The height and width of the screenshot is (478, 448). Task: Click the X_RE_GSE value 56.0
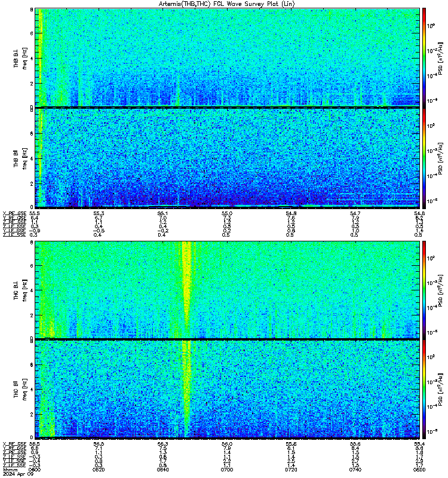pos(227,444)
